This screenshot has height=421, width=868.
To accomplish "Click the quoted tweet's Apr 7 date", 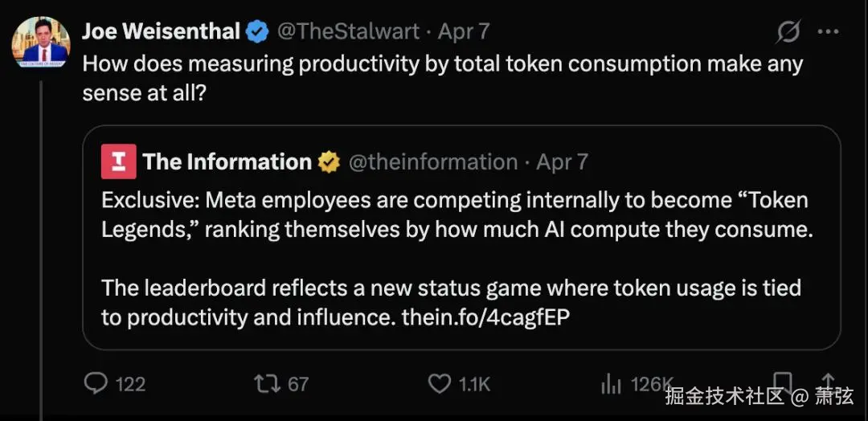I will [x=562, y=162].
